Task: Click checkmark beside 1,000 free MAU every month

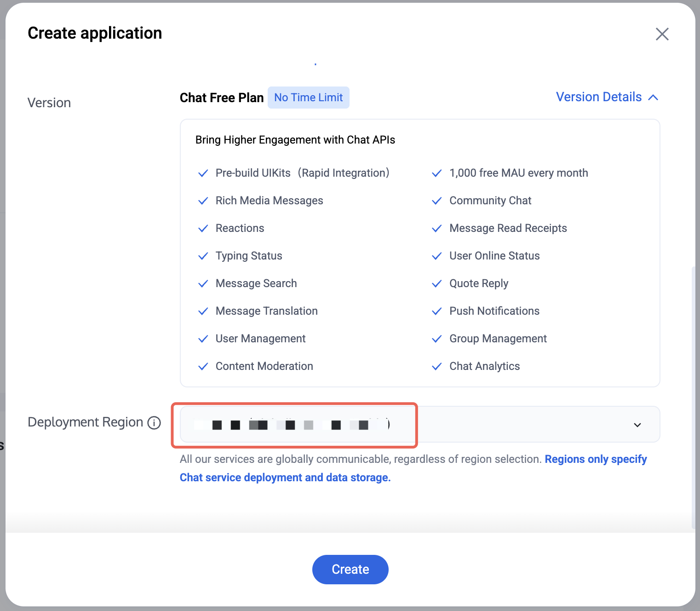Action: tap(437, 173)
